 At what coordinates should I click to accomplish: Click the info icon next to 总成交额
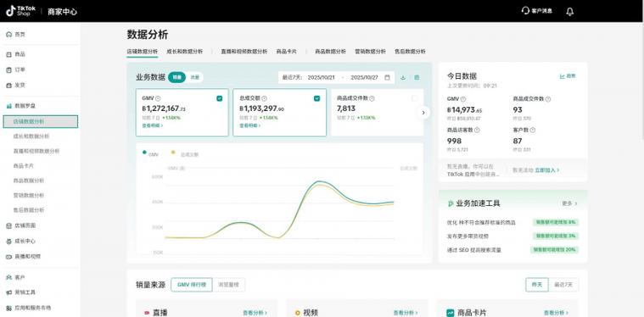264,98
